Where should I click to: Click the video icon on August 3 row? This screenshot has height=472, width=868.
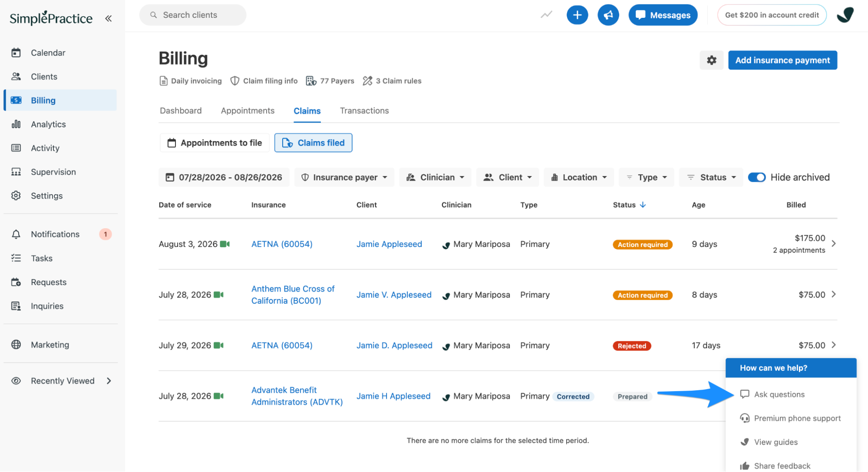click(x=224, y=244)
